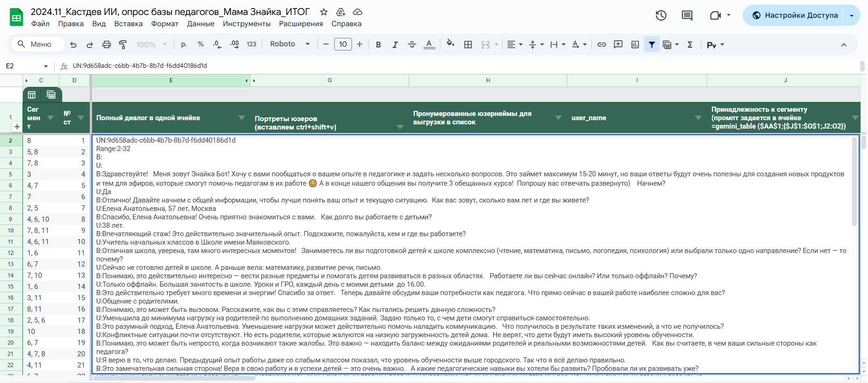Toggle the filter off

pyautogui.click(x=652, y=44)
